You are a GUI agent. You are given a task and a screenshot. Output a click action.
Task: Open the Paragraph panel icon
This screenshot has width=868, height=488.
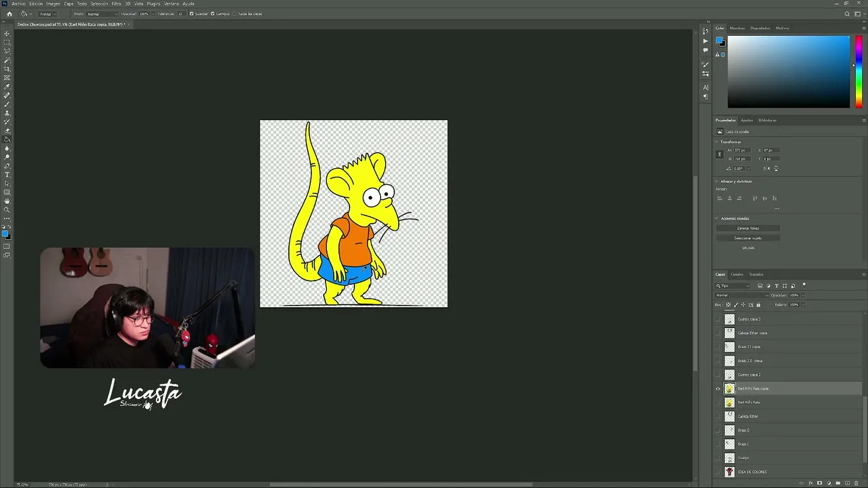[x=705, y=97]
